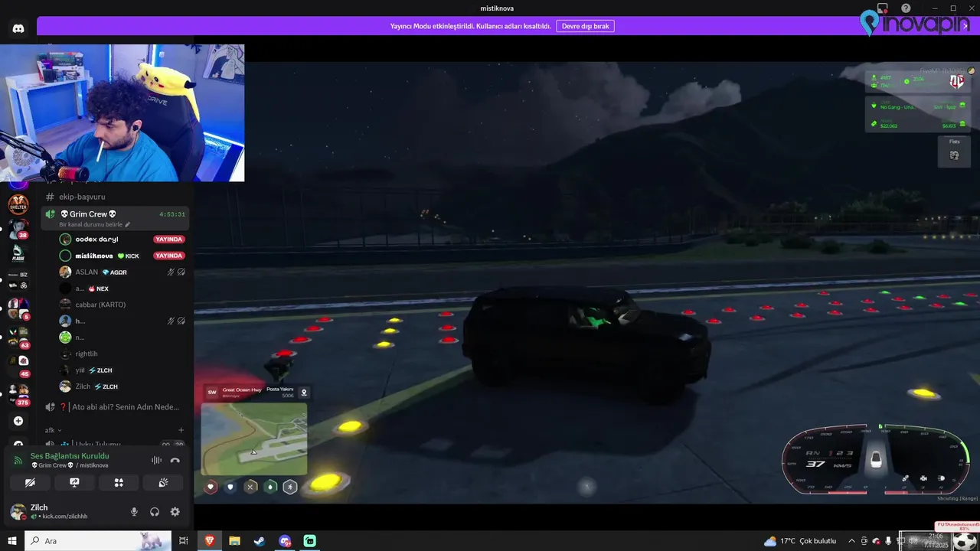Open server folder with 45 badge
The height and width of the screenshot is (551, 980).
[x=18, y=365]
